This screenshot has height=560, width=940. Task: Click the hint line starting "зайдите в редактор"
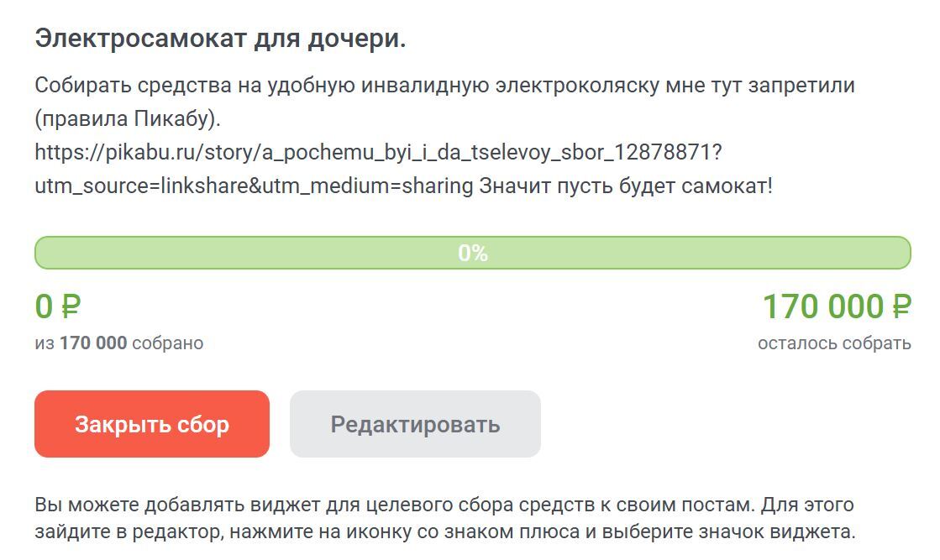tap(444, 532)
